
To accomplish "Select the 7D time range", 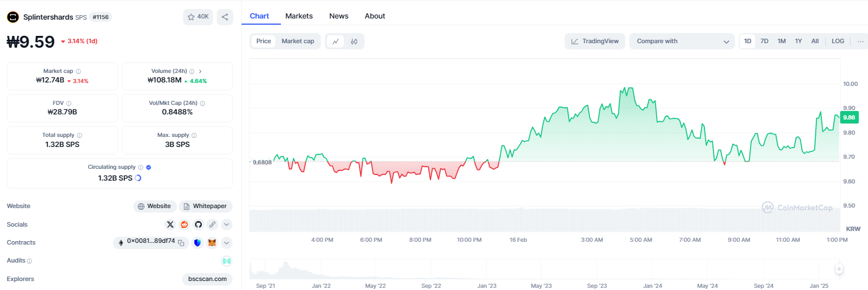I will (765, 41).
